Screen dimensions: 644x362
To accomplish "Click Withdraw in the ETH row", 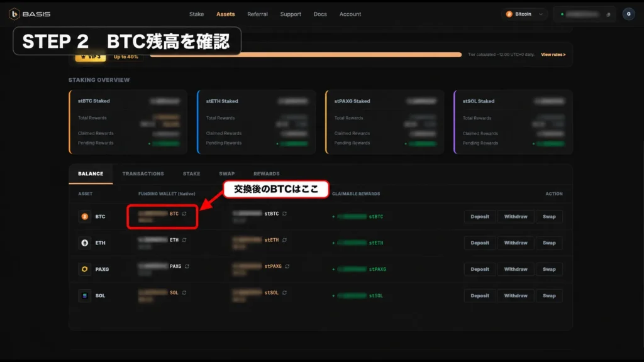I will click(516, 243).
